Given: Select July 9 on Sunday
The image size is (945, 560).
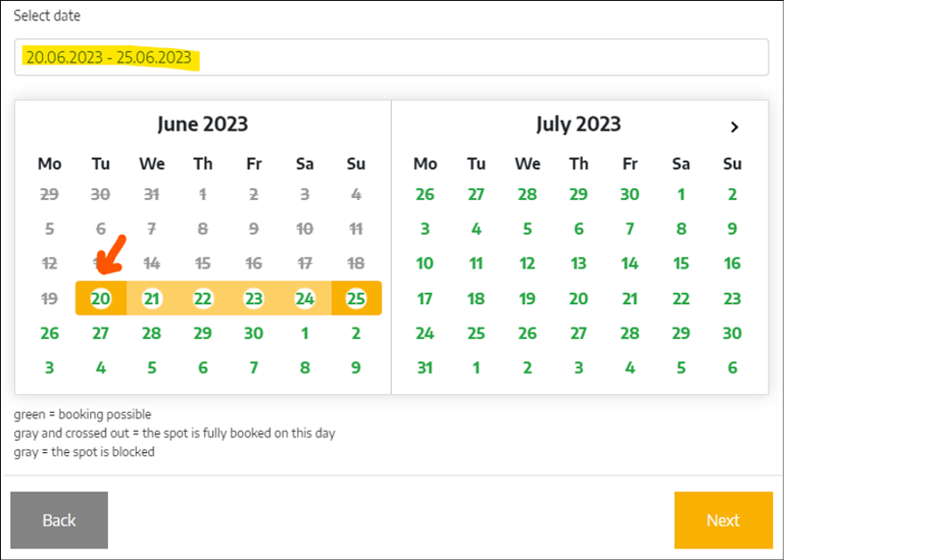Looking at the screenshot, I should (x=732, y=229).
